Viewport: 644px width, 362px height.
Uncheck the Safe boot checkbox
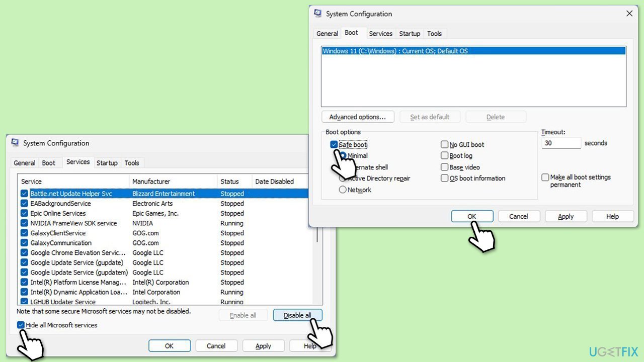pyautogui.click(x=334, y=145)
